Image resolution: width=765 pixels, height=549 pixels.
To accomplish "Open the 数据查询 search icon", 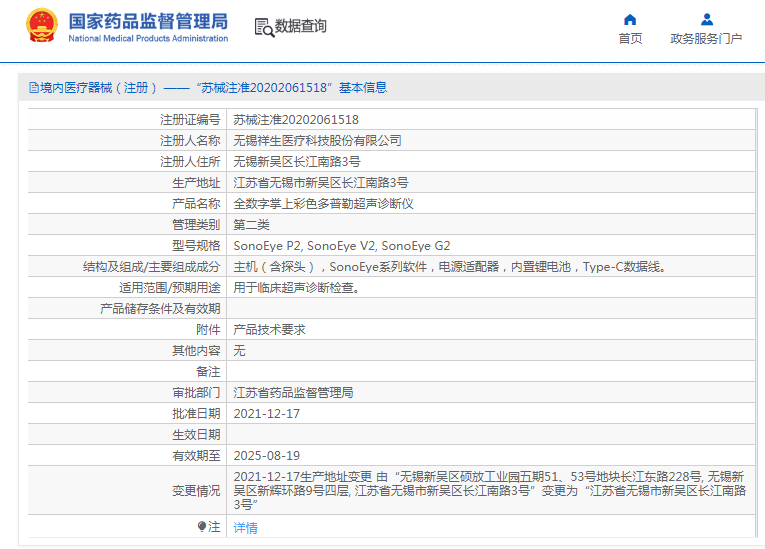I will point(264,27).
